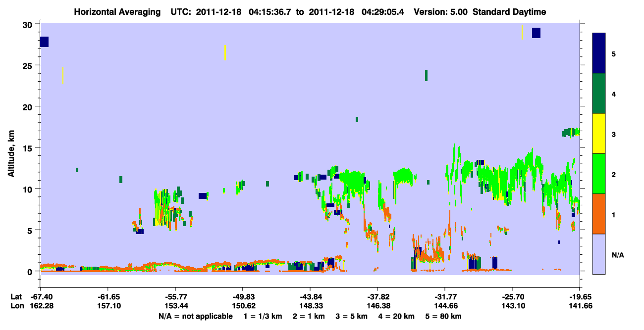This screenshot has height=330, width=644.
Task: Click the dark green colorbar segment labeled 4
Action: coord(599,94)
